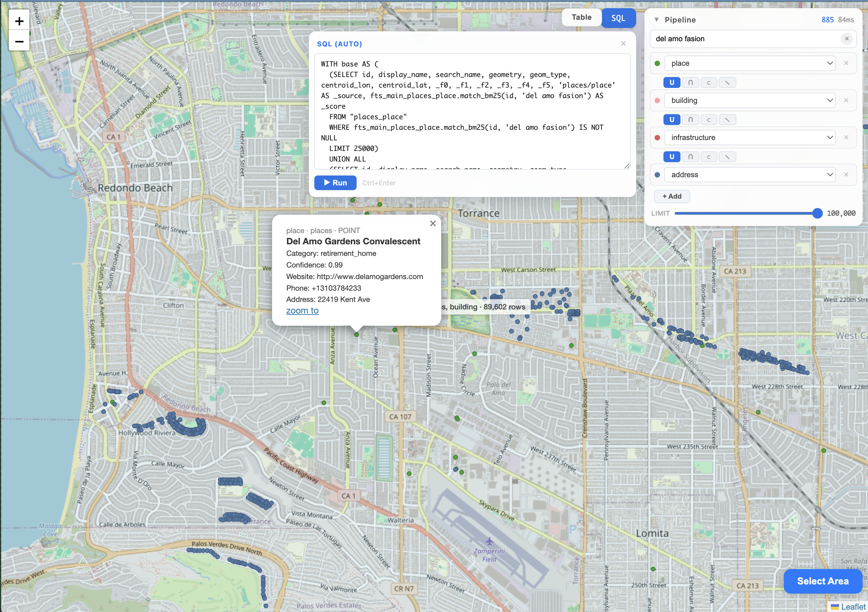
Task: Zoom out the map with minus button
Action: click(x=19, y=41)
